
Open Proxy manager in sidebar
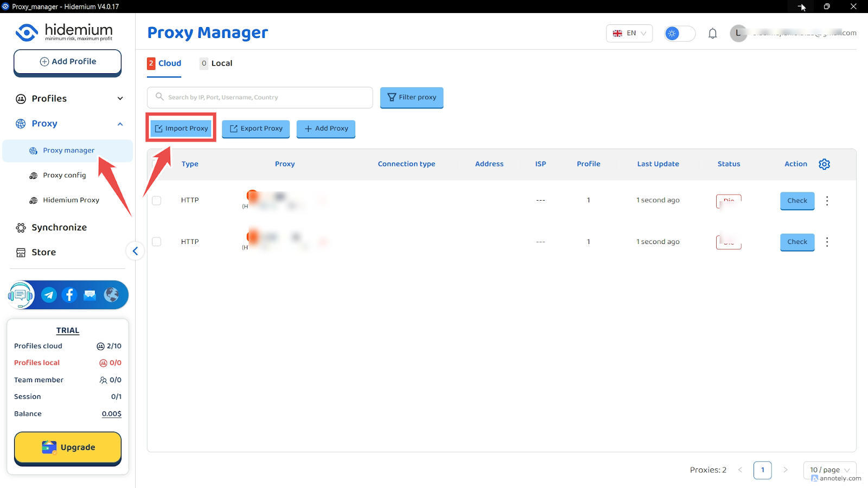click(68, 151)
